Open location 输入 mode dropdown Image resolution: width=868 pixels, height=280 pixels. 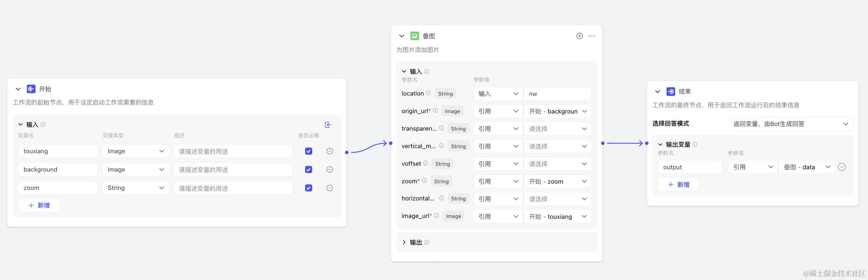[498, 94]
